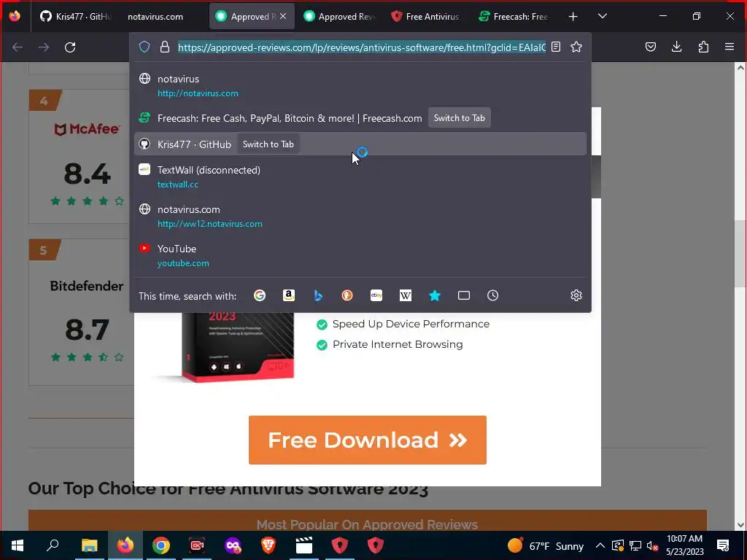The height and width of the screenshot is (560, 747).
Task: Switch to second Approved Reviews tab
Action: (339, 16)
